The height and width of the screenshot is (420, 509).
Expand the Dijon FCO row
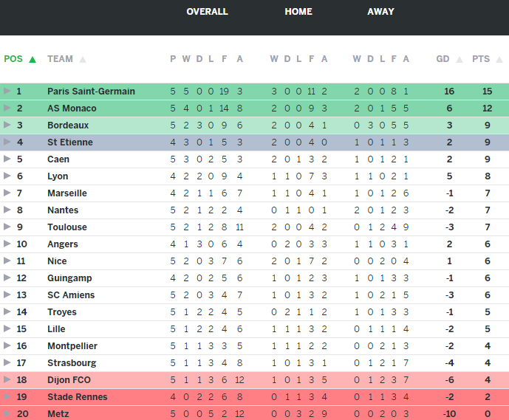pyautogui.click(x=7, y=380)
